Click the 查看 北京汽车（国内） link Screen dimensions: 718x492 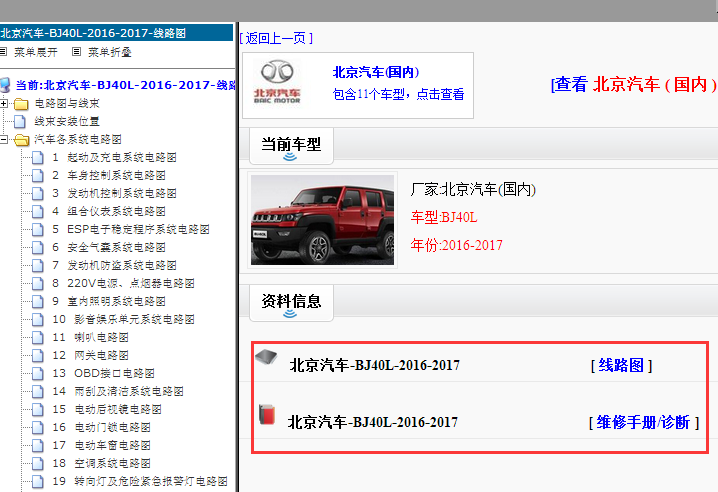pyautogui.click(x=634, y=84)
